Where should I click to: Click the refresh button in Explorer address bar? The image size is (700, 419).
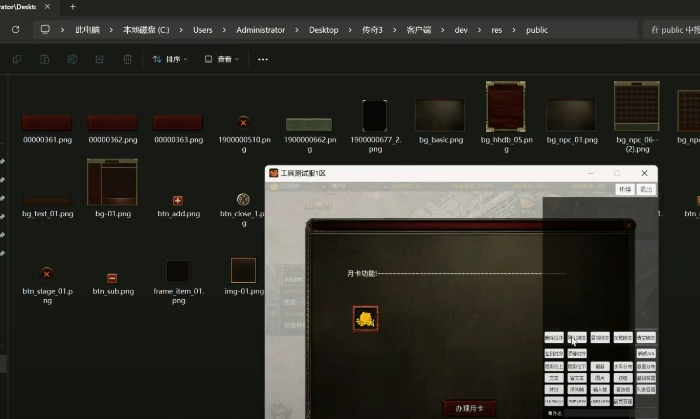coord(16,30)
